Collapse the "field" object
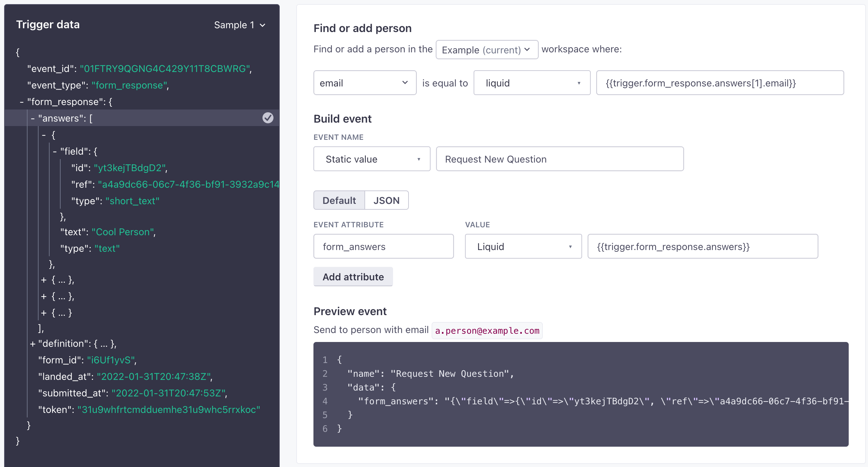The image size is (868, 467). pos(55,152)
